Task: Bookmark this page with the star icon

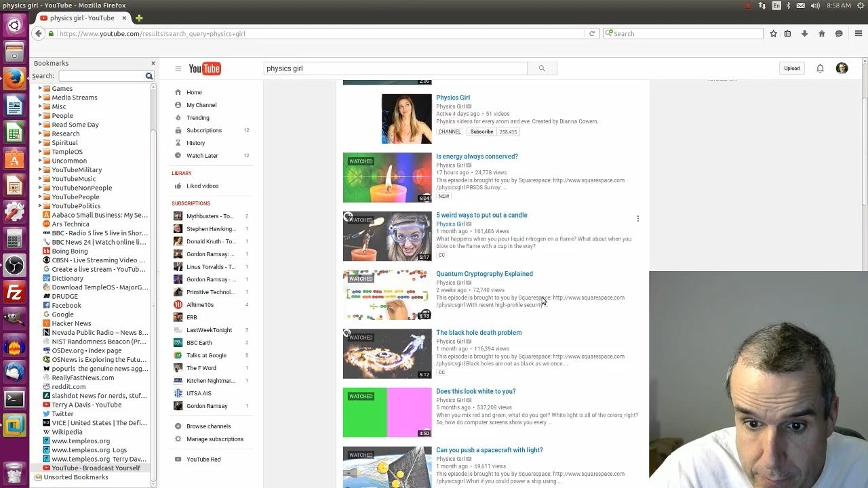Action: 773,33
